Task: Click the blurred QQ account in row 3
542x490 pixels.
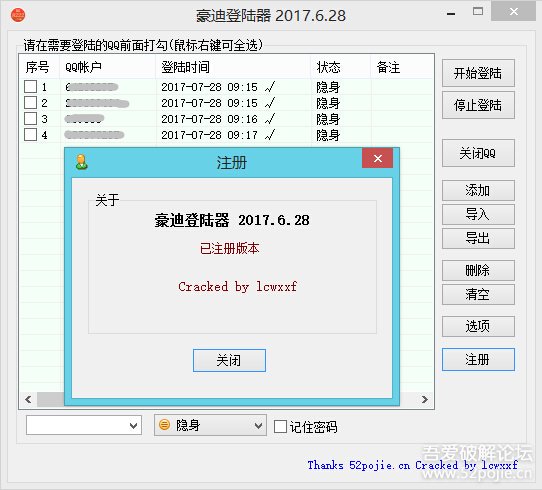Action: [84, 119]
